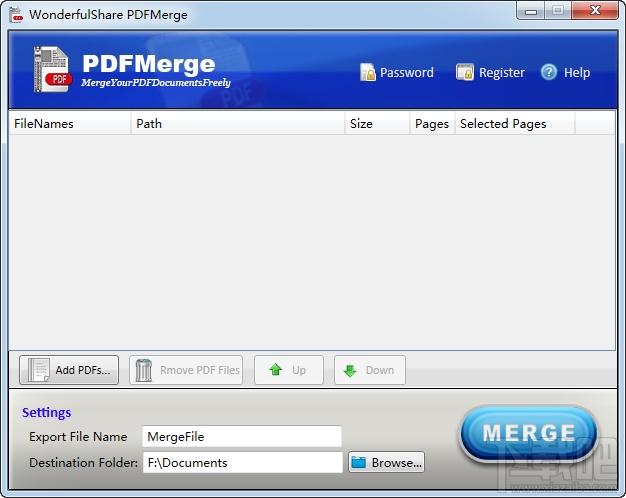Image resolution: width=626 pixels, height=498 pixels.
Task: Open the Register option
Action: pos(490,72)
